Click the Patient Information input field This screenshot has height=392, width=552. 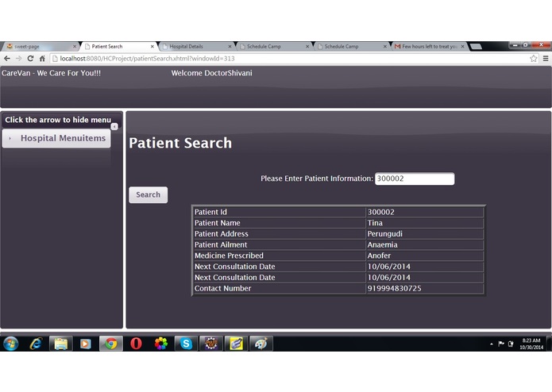(x=415, y=179)
